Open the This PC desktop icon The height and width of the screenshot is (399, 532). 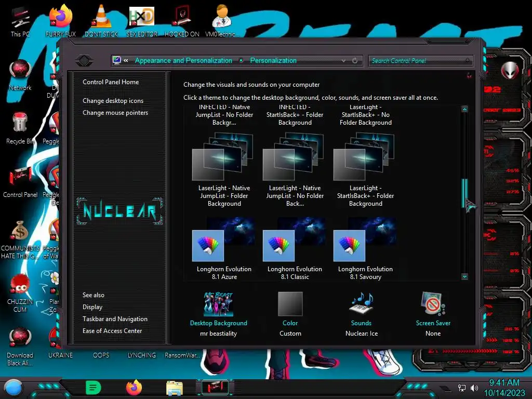pos(20,21)
